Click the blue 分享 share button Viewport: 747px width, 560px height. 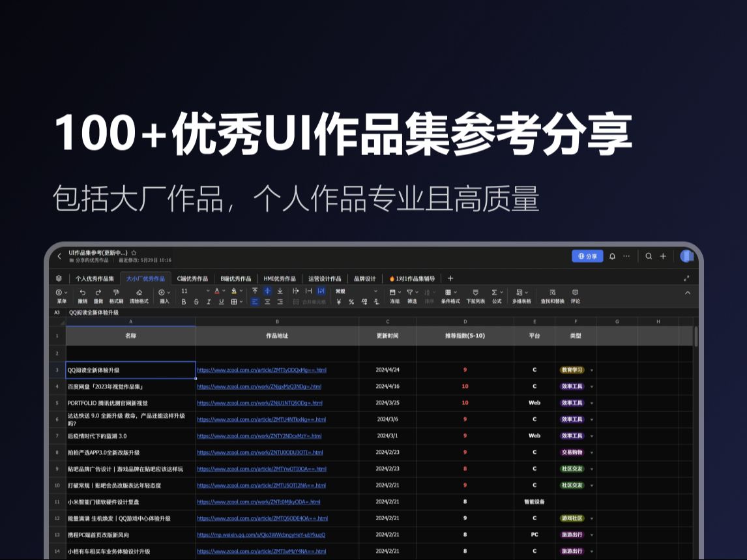tap(587, 256)
